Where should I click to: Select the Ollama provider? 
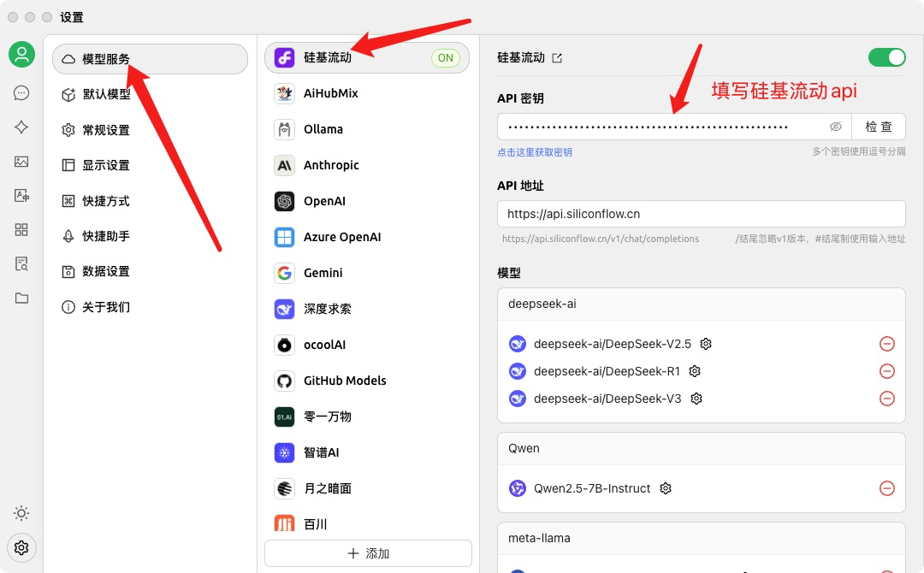pyautogui.click(x=366, y=129)
